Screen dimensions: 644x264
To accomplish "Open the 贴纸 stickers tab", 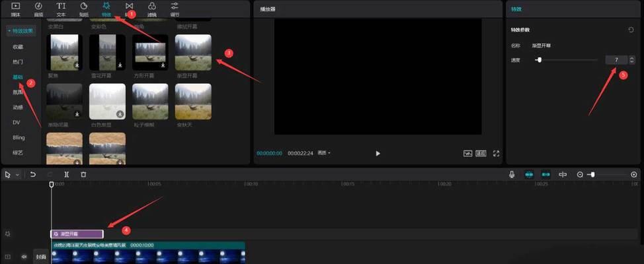I will pos(84,9).
